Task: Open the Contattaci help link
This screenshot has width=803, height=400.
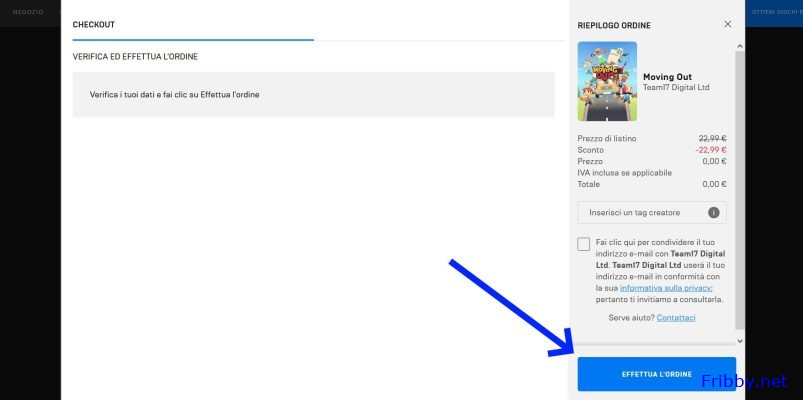Action: click(x=676, y=318)
